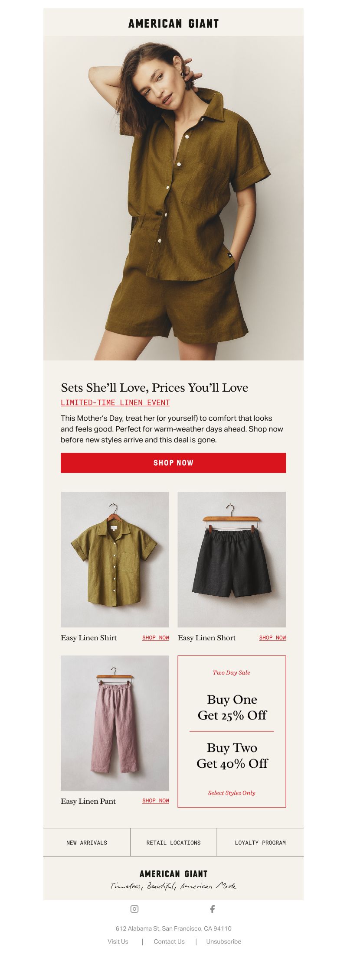Click the Contact Us footer link
347x980 pixels.
tap(169, 941)
